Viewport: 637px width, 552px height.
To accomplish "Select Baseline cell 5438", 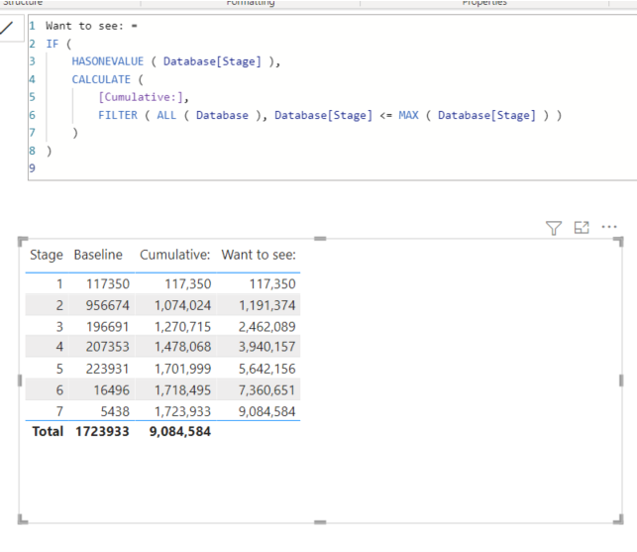I will click(115, 411).
